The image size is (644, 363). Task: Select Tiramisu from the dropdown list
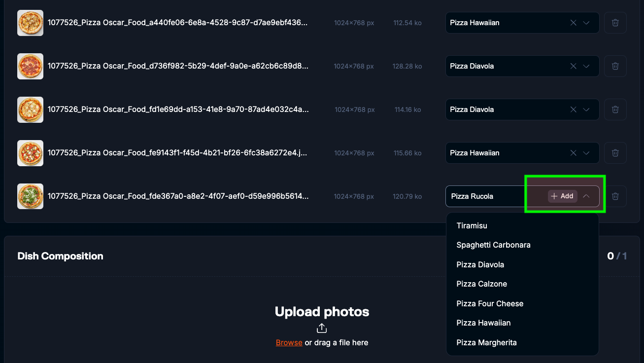(472, 225)
